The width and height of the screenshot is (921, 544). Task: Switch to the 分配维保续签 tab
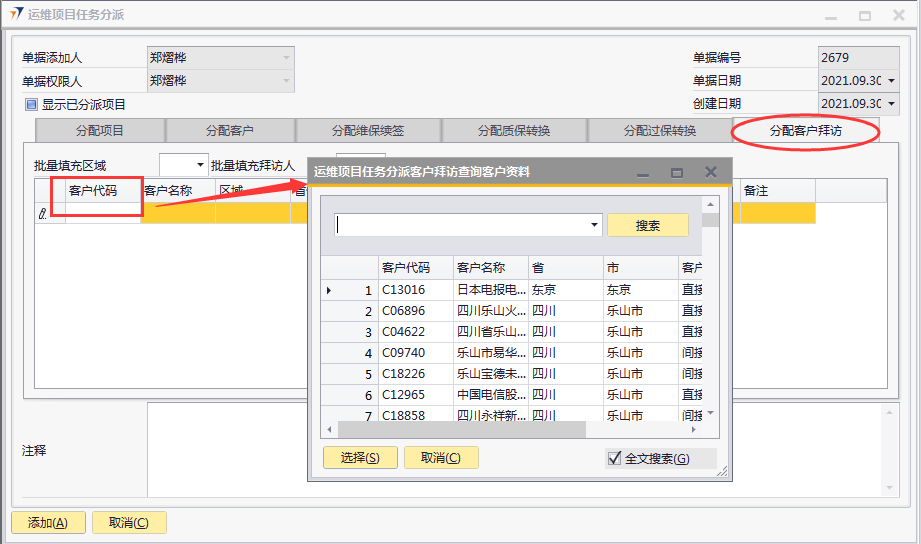click(x=368, y=131)
